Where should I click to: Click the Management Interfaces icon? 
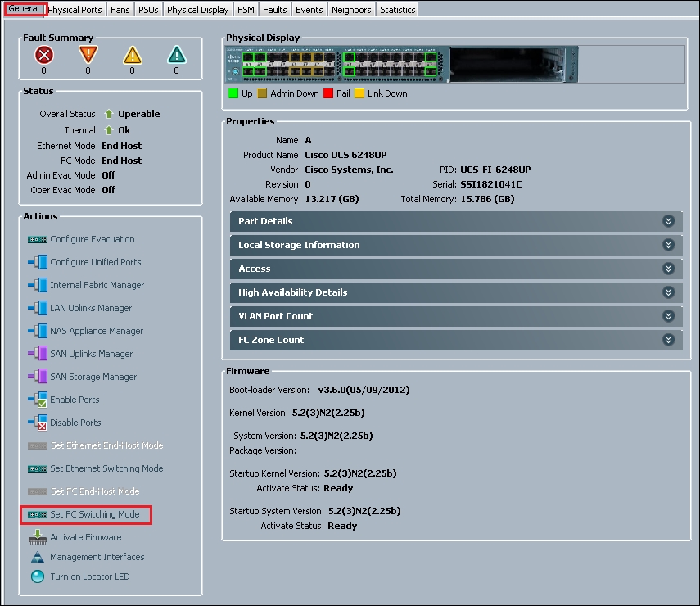[x=38, y=557]
